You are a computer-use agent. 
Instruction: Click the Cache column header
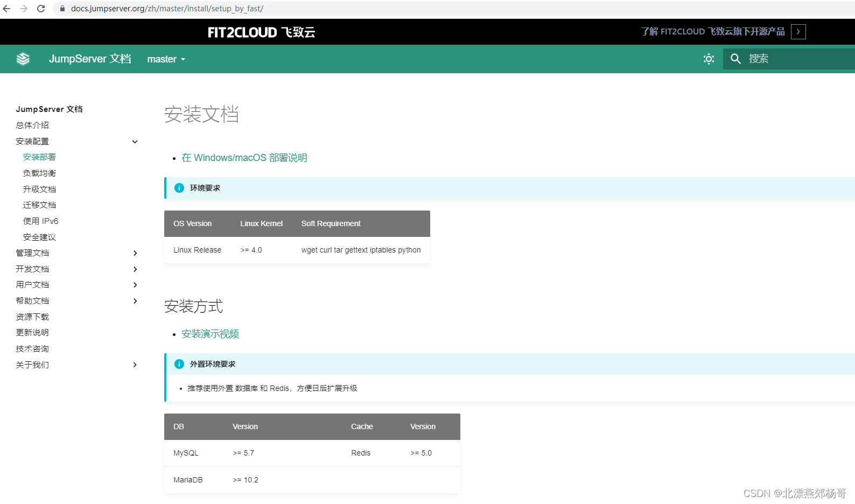pos(362,426)
